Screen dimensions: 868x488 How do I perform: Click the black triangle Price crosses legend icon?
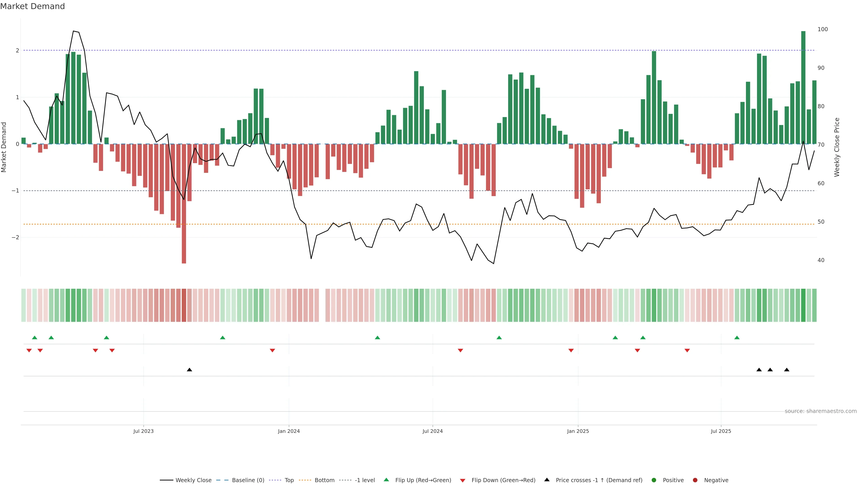tap(547, 480)
